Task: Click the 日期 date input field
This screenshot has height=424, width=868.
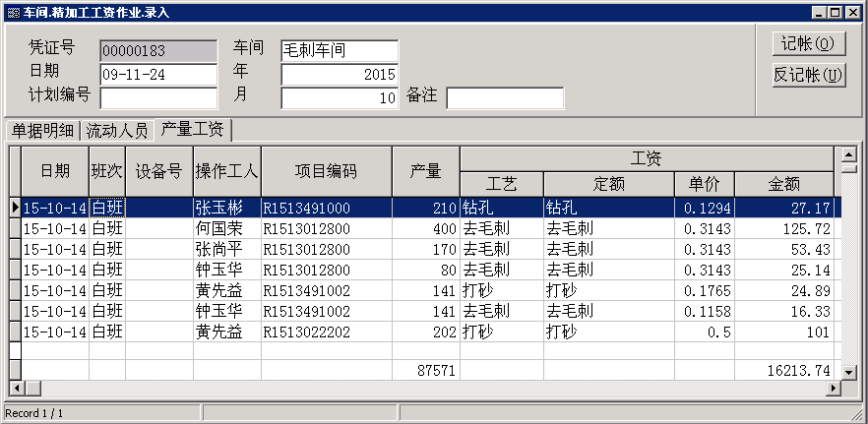Action: pos(157,75)
